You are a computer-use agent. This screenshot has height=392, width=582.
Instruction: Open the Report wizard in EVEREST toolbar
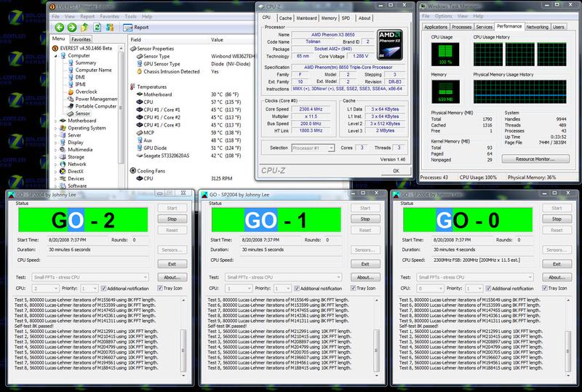[x=136, y=27]
